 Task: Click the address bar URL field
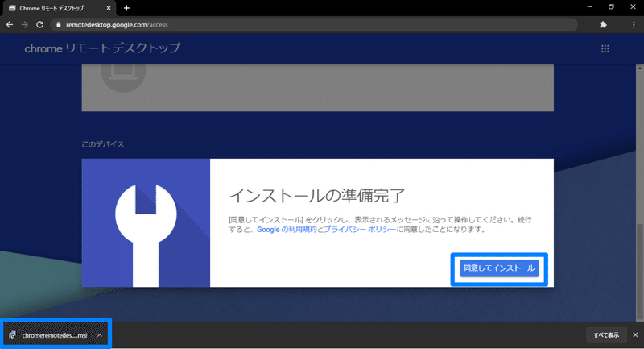[x=314, y=25]
